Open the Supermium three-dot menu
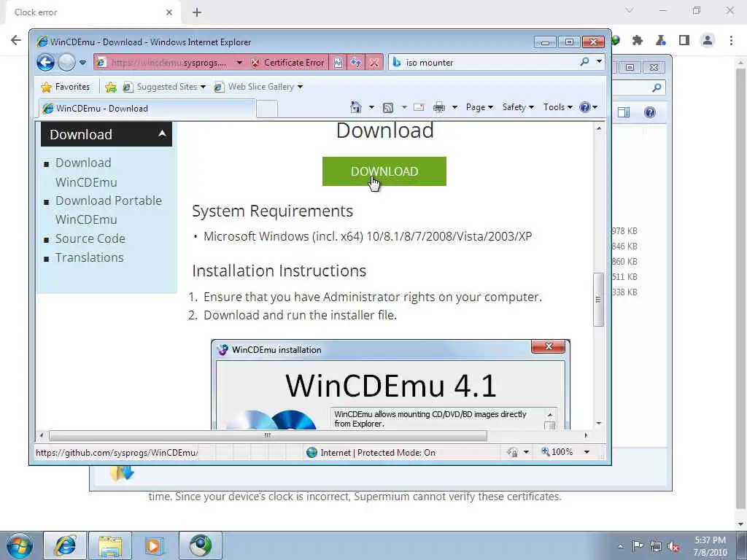This screenshot has width=747, height=560. pyautogui.click(x=731, y=41)
